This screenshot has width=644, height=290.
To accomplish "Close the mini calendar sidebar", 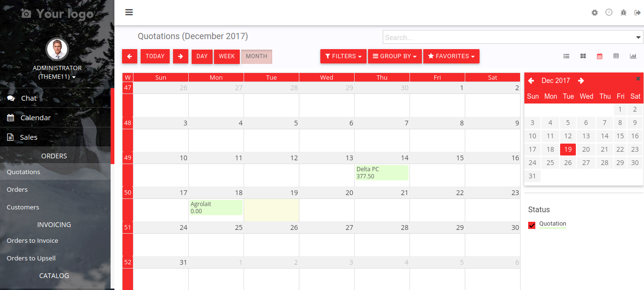I will [x=638, y=79].
